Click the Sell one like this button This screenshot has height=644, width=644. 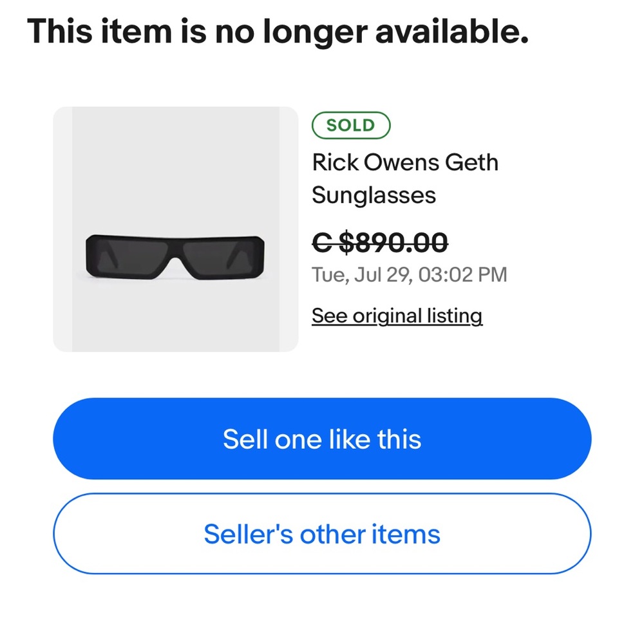coord(322,439)
